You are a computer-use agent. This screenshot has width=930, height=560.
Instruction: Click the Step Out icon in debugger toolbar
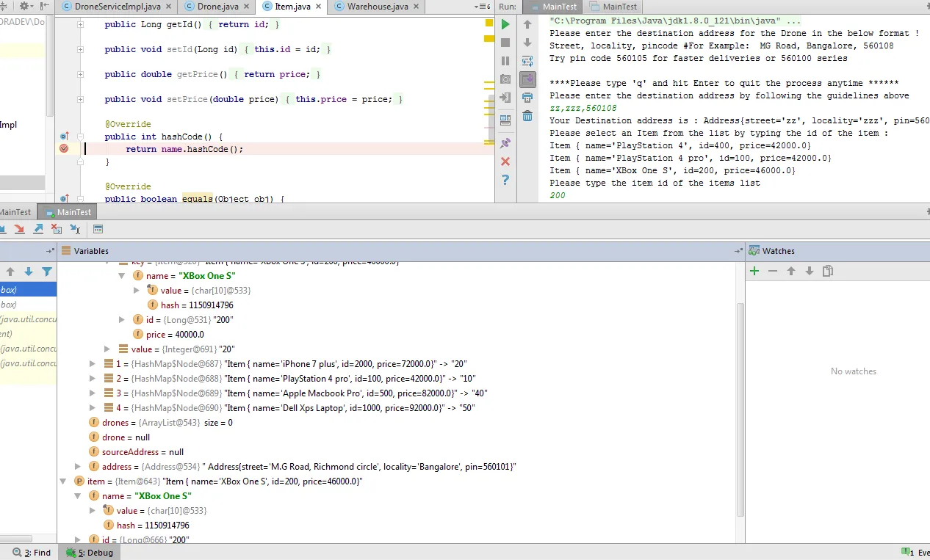coord(38,230)
